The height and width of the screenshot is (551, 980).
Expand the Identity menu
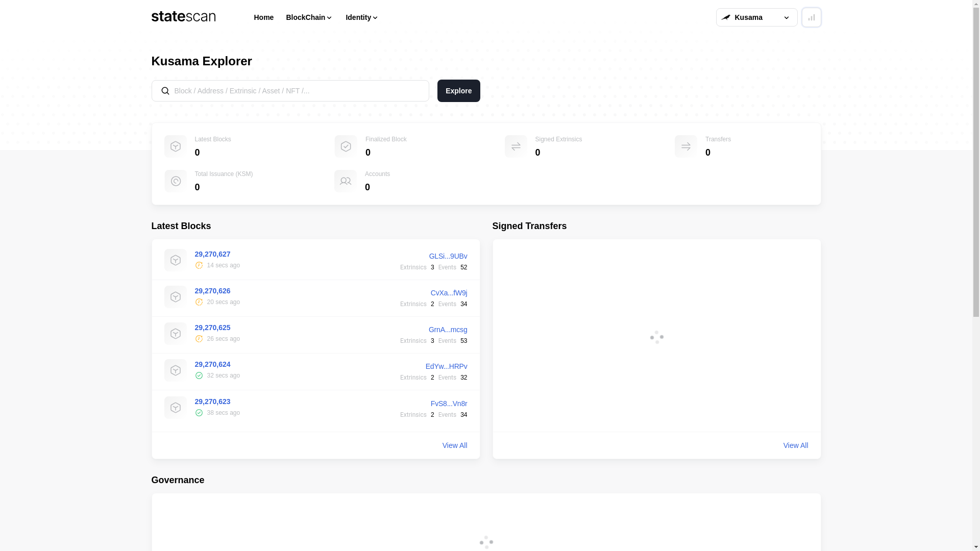(362, 17)
